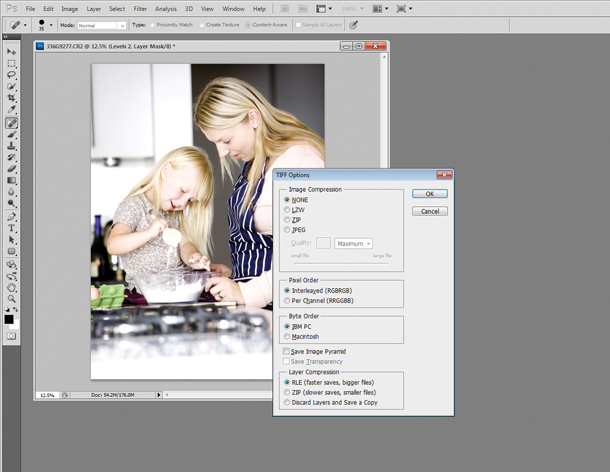Image resolution: width=610 pixels, height=472 pixels.
Task: Open the Filter menu
Action: pyautogui.click(x=140, y=9)
